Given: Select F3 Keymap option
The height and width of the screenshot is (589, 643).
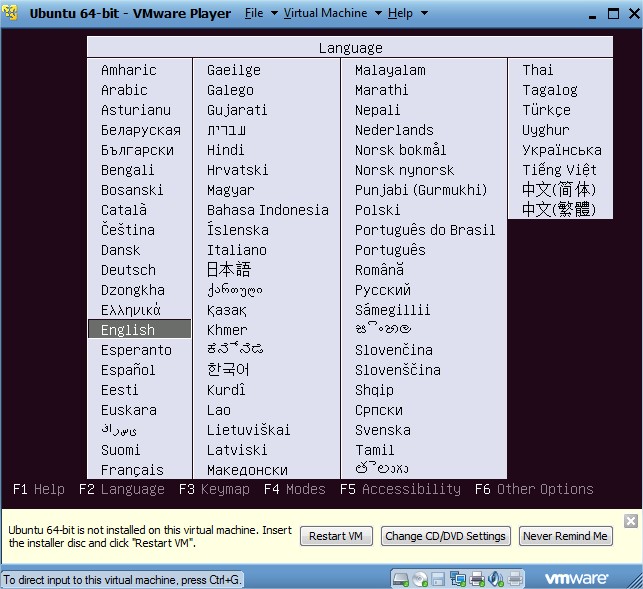Looking at the screenshot, I should 214,489.
